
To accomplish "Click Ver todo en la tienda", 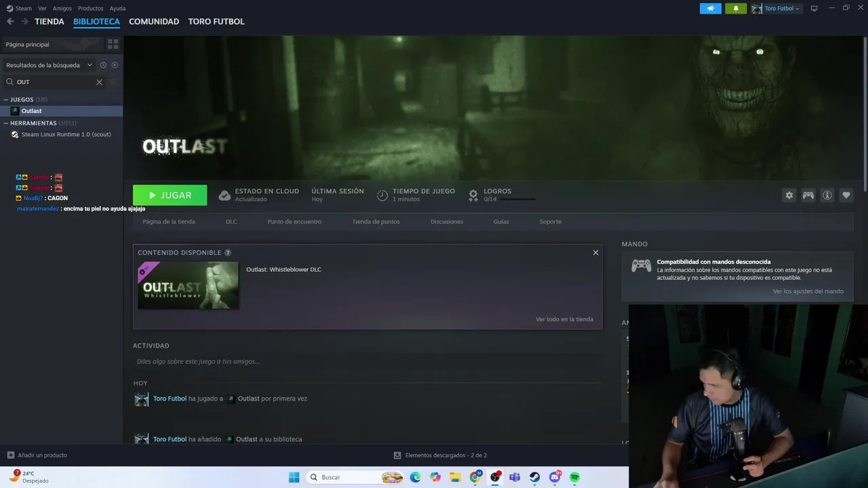I will coord(564,319).
